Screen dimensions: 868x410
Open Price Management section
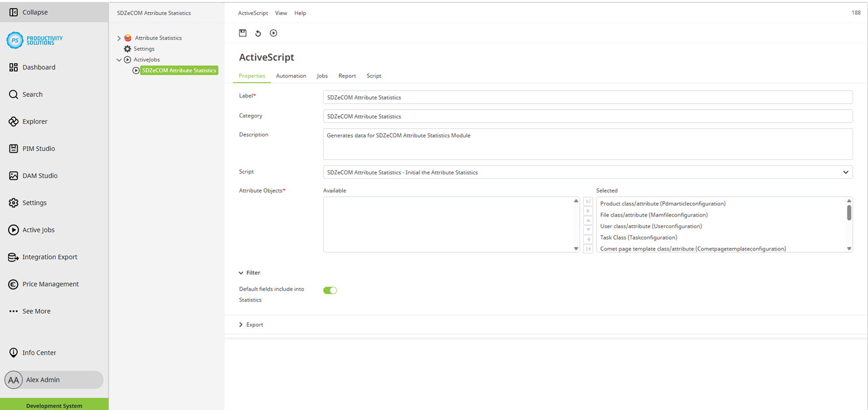coord(50,284)
